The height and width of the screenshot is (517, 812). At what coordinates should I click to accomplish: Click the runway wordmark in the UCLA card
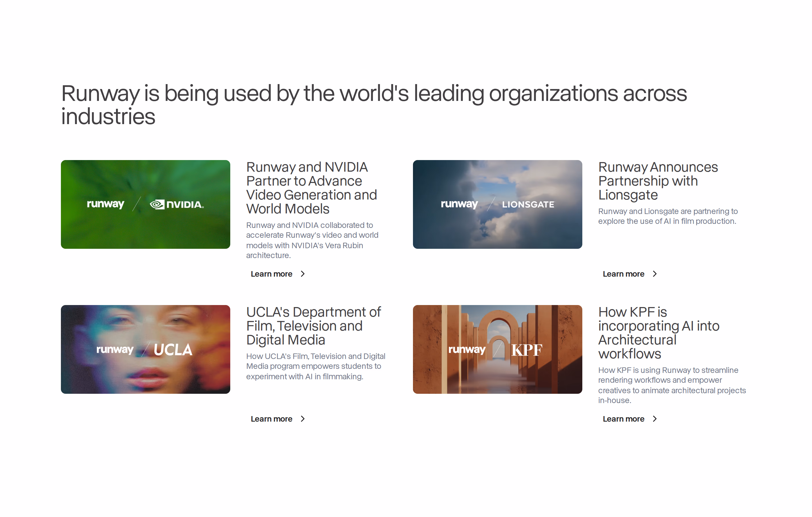115,350
